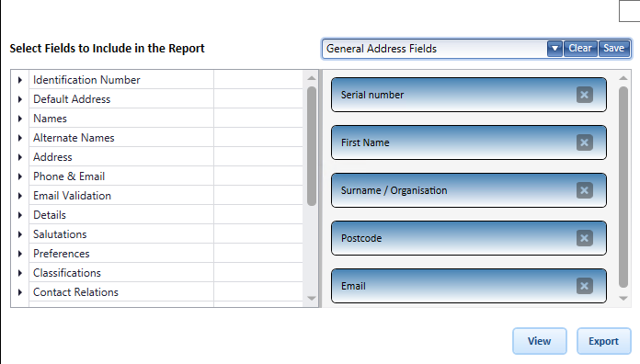This screenshot has height=364, width=640.
Task: Select the Alternate Names row
Action: [x=157, y=138]
